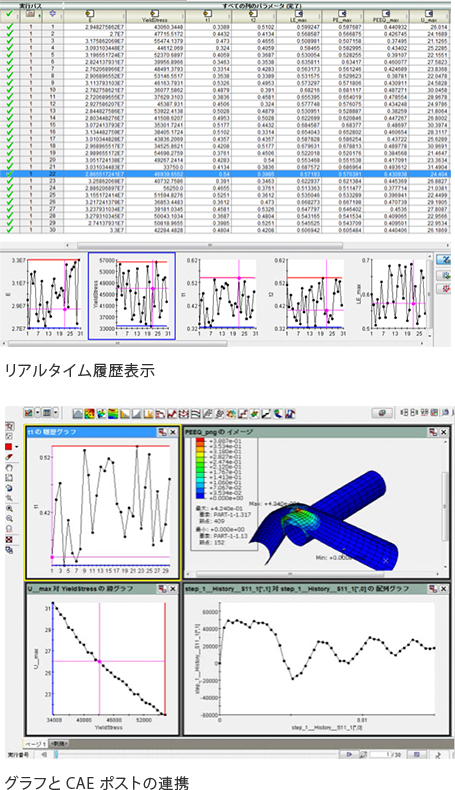Image resolution: width=455 pixels, height=790 pixels.
Task: Click cell 42284.4828 in row 30
Action: [154, 229]
